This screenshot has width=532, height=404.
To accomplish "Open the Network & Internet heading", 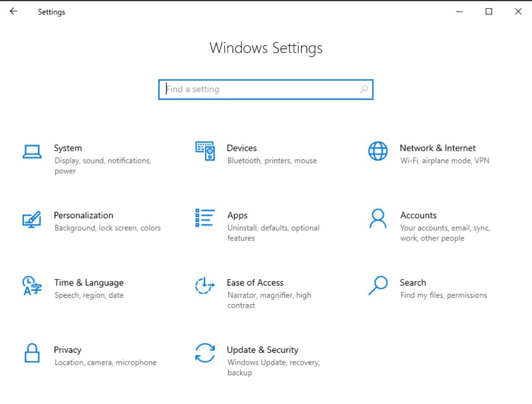I will point(437,148).
